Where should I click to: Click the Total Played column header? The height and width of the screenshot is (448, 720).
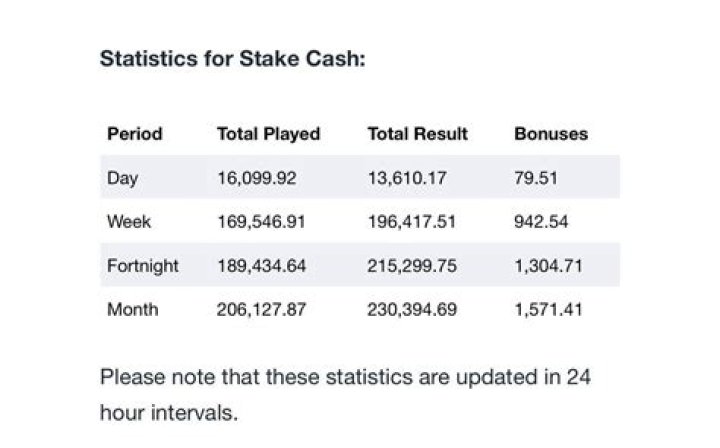[x=268, y=134]
